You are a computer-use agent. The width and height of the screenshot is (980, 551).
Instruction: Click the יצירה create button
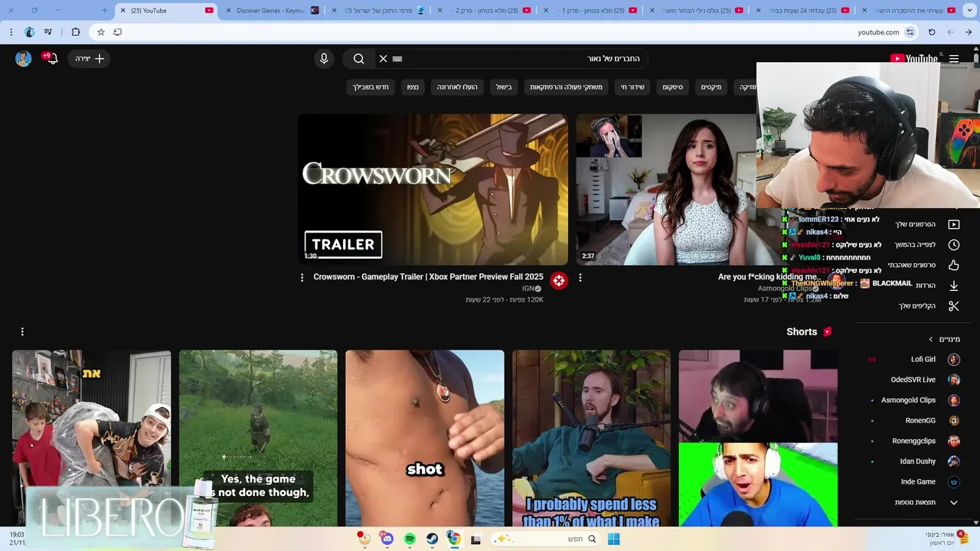[90, 59]
